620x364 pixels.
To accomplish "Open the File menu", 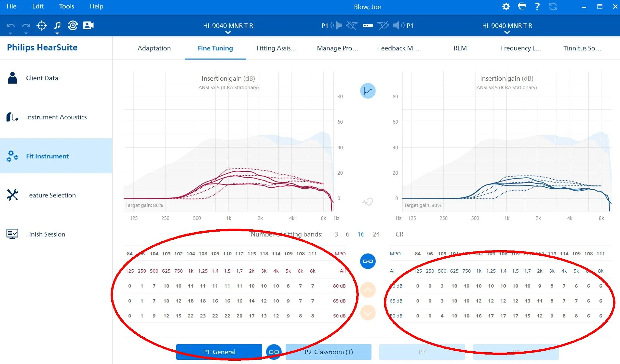I will click(x=11, y=6).
